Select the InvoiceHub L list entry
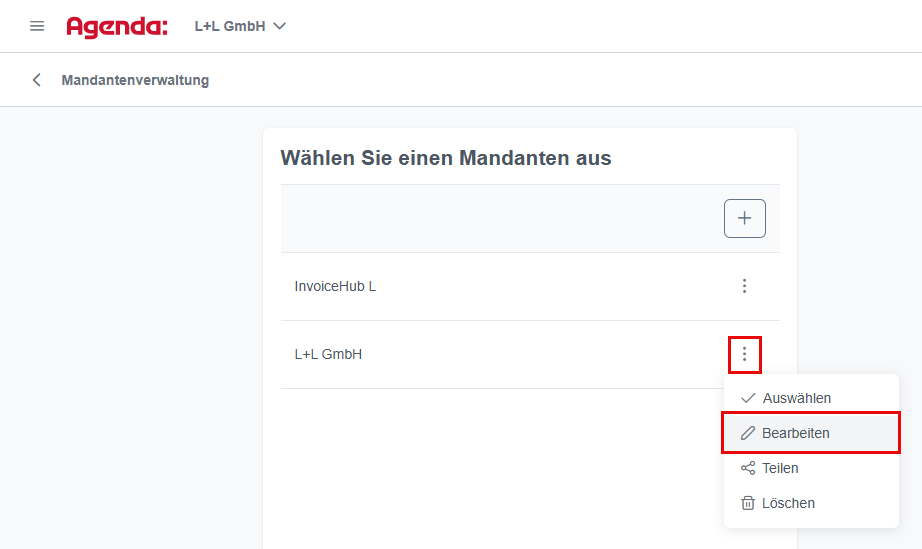The image size is (922, 549). (x=530, y=286)
